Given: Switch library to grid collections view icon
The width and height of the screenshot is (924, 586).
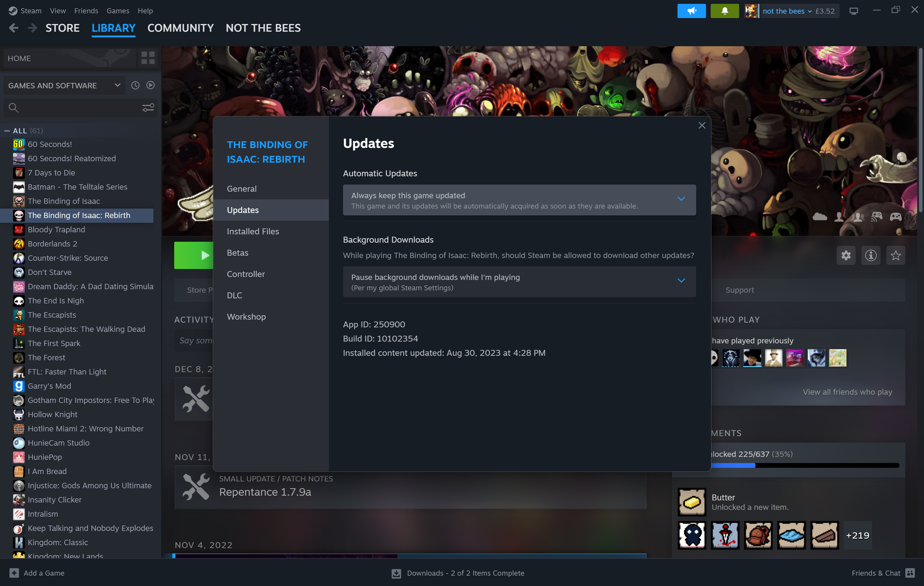Looking at the screenshot, I should click(x=148, y=58).
